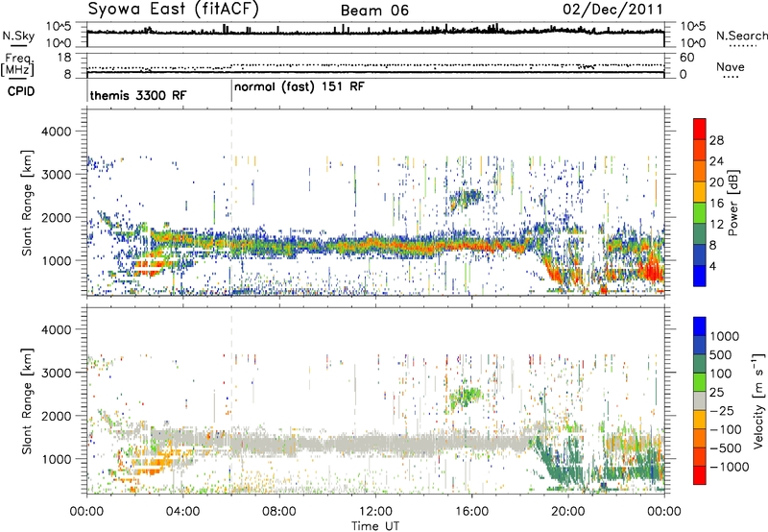This screenshot has height=532, width=768.
Task: Click the 'N.Sky' legend label
Action: point(18,36)
